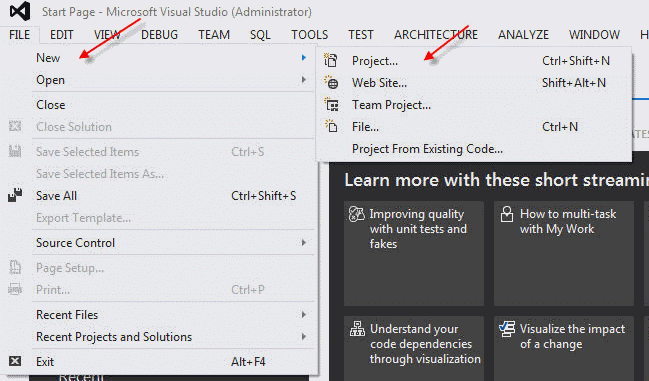
Task: Click the Print printer icon
Action: click(x=15, y=289)
